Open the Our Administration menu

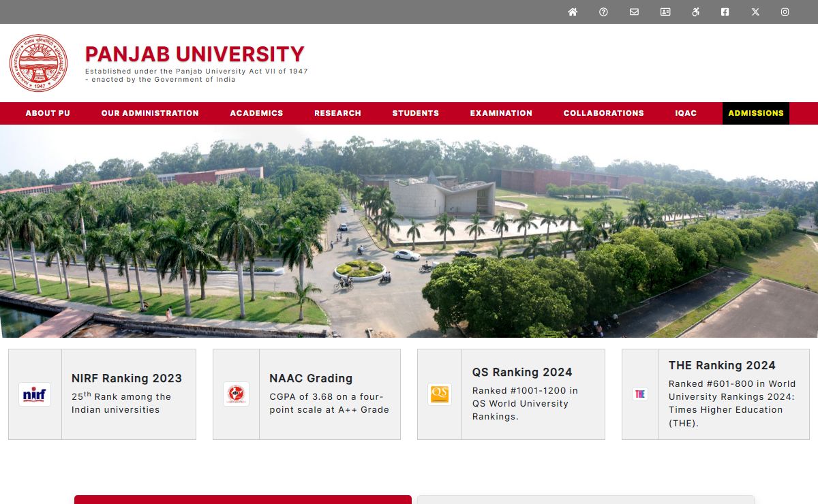click(150, 113)
